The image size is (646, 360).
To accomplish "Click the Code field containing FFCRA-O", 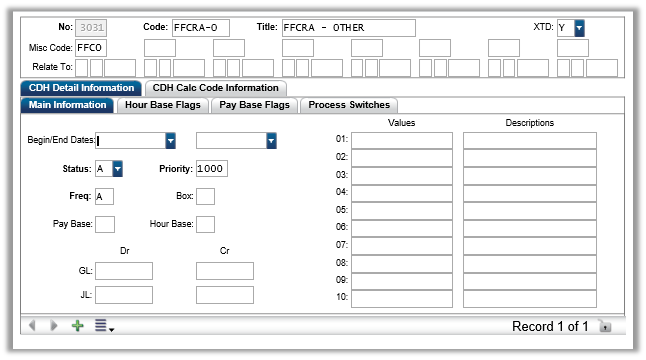I will [201, 28].
